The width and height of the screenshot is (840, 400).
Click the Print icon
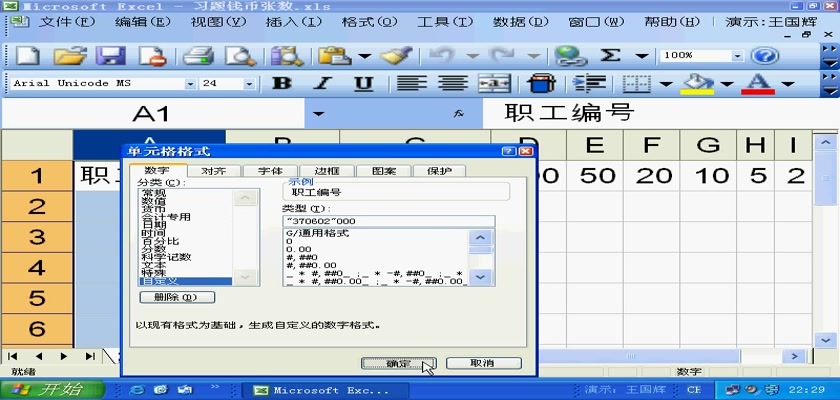pos(198,56)
